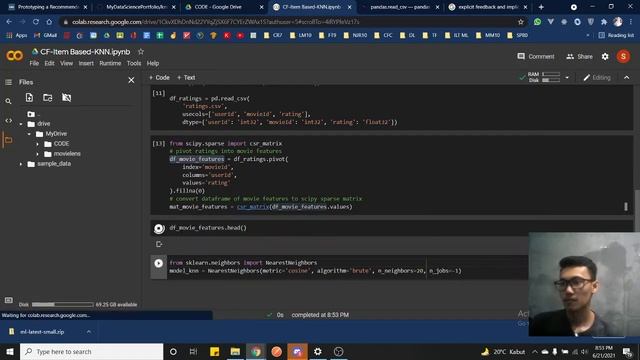Open ml-latest-small.zip download options chevron
Screen dimensions: 640x360
[x=89, y=332]
